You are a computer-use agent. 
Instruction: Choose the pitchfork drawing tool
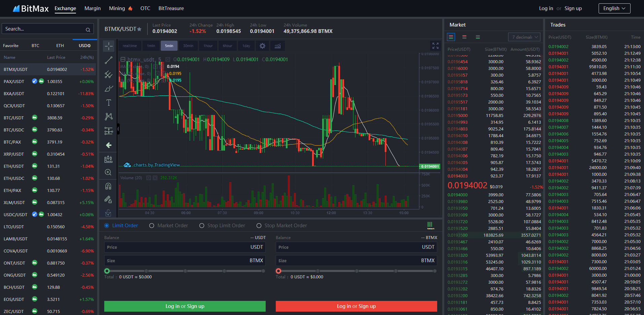pos(108,74)
